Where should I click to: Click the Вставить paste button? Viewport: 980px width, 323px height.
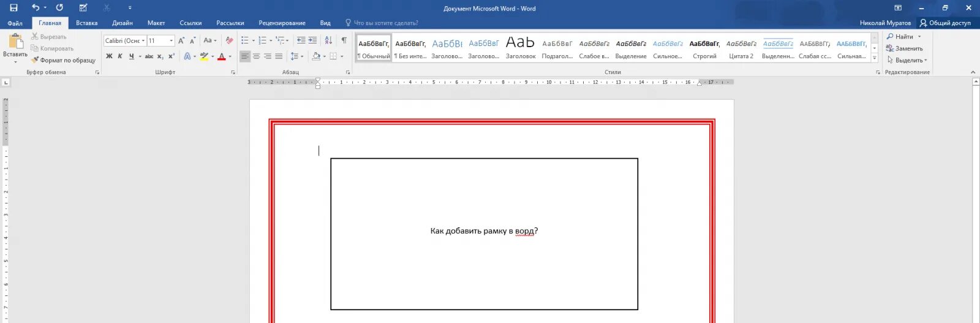[15, 48]
